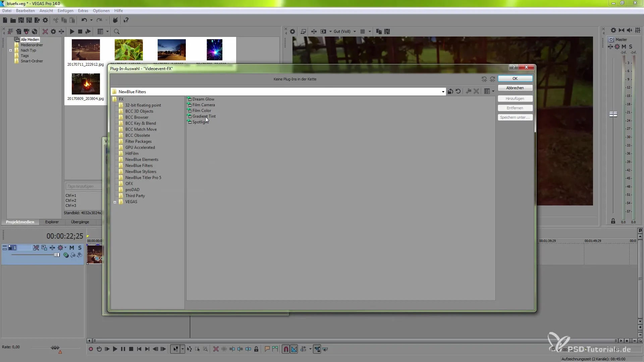Open the preview settings gear icon
Image resolution: width=644 pixels, height=362 pixels.
coord(292,32)
